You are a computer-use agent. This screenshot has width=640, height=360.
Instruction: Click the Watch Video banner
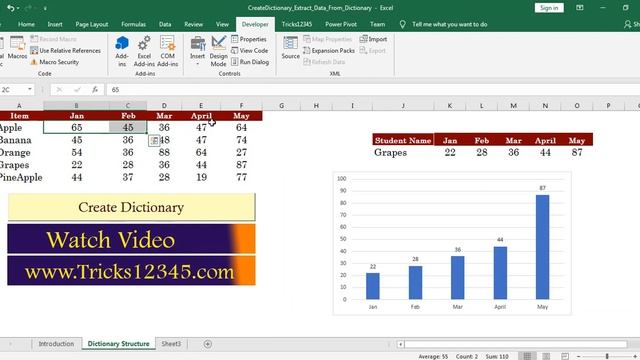pyautogui.click(x=131, y=239)
